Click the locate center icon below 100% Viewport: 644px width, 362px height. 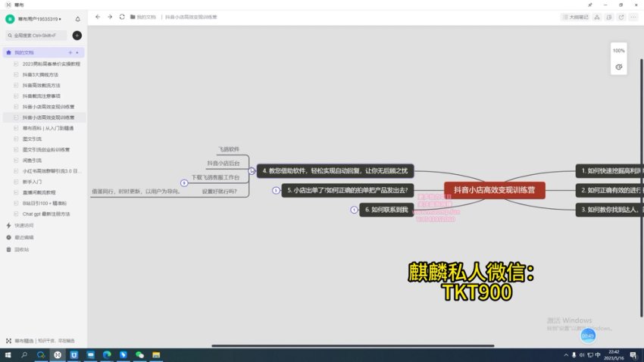[619, 67]
